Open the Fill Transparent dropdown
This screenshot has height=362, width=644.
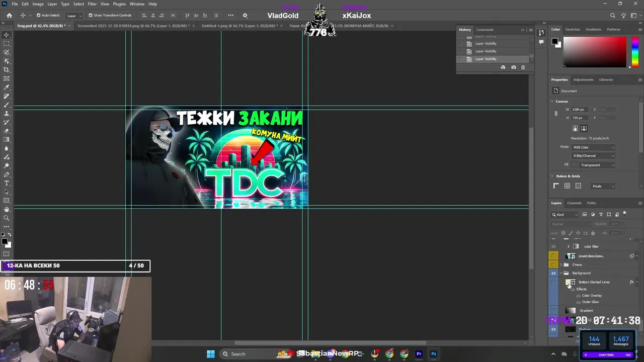tap(597, 165)
